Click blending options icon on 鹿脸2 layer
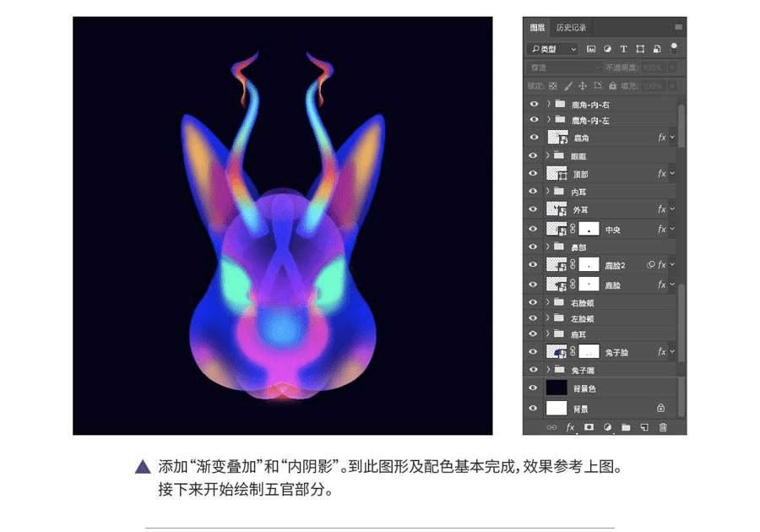This screenshot has width=760, height=532. [651, 264]
